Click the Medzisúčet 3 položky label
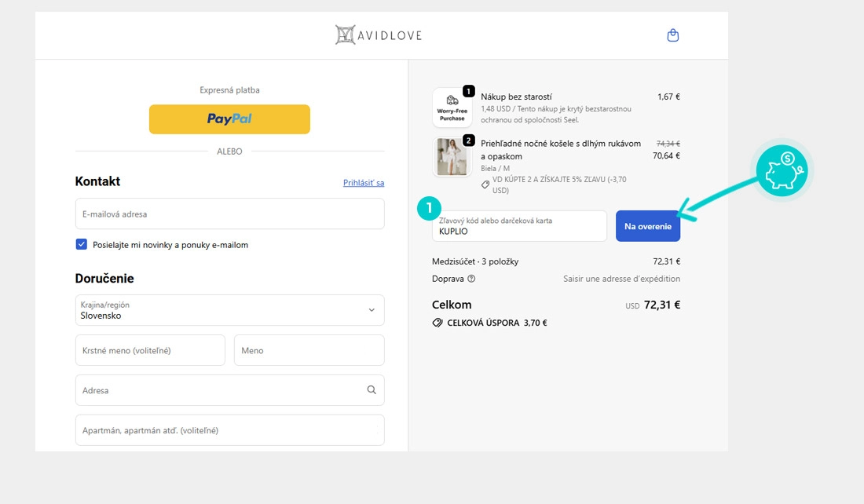This screenshot has height=504, width=864. pos(475,261)
